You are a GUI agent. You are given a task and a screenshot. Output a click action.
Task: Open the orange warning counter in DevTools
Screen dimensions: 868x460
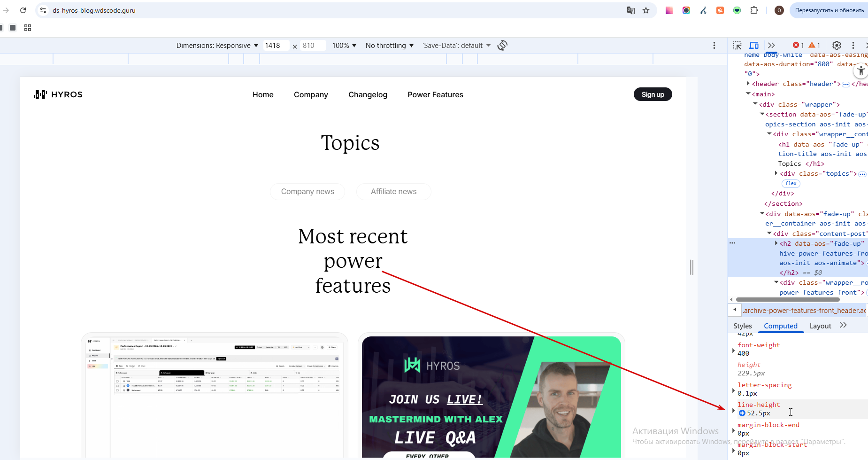click(x=814, y=45)
